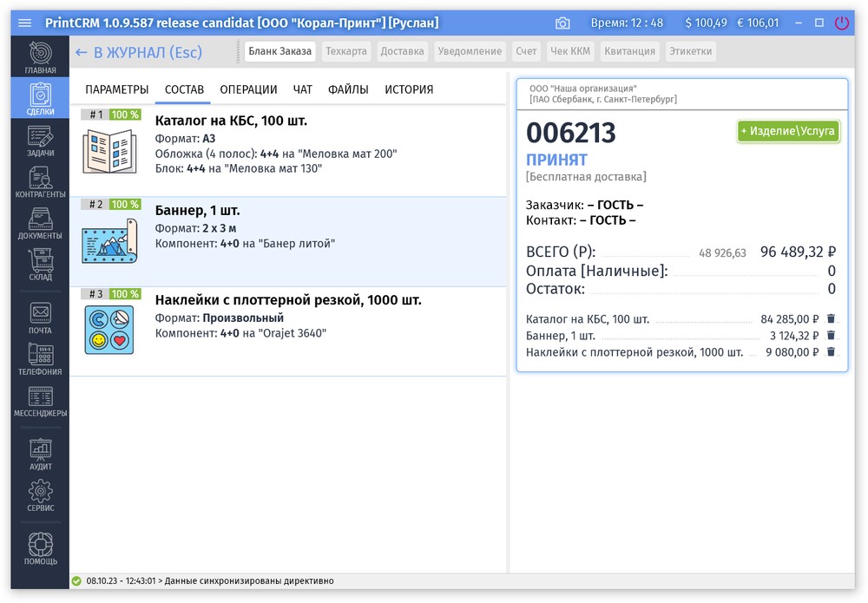Click order number 006213
This screenshot has height=603, width=868.
pos(571,133)
